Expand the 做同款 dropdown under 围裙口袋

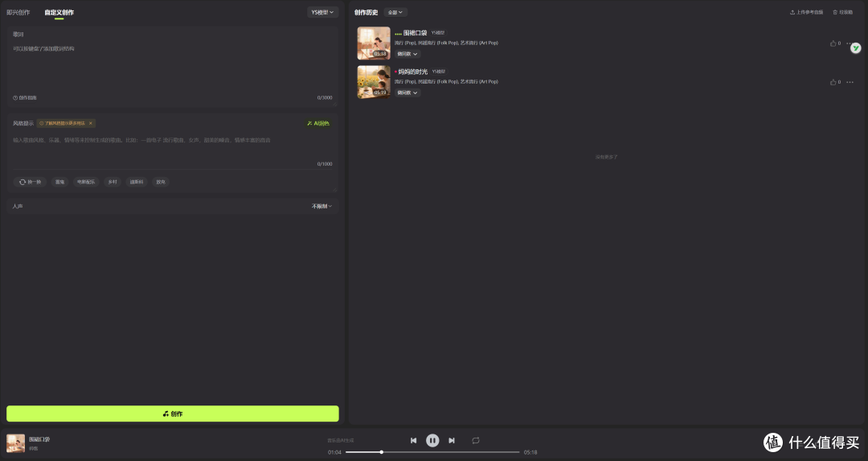pyautogui.click(x=407, y=54)
